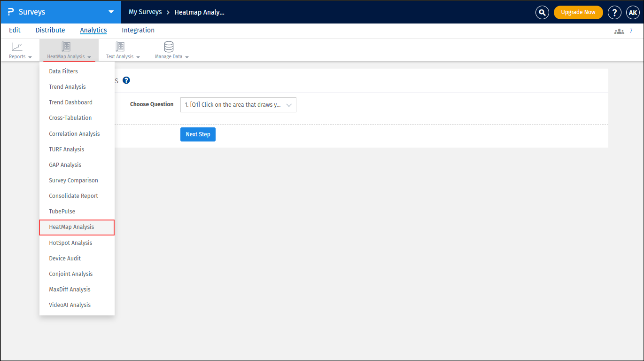This screenshot has width=644, height=361.
Task: Switch to the Integration tab
Action: (x=138, y=30)
